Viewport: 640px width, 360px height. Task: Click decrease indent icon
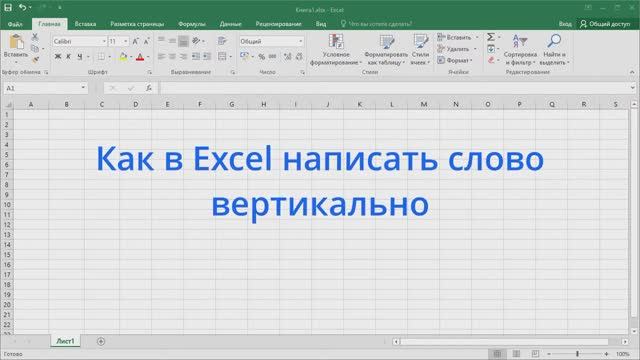pyautogui.click(x=196, y=56)
